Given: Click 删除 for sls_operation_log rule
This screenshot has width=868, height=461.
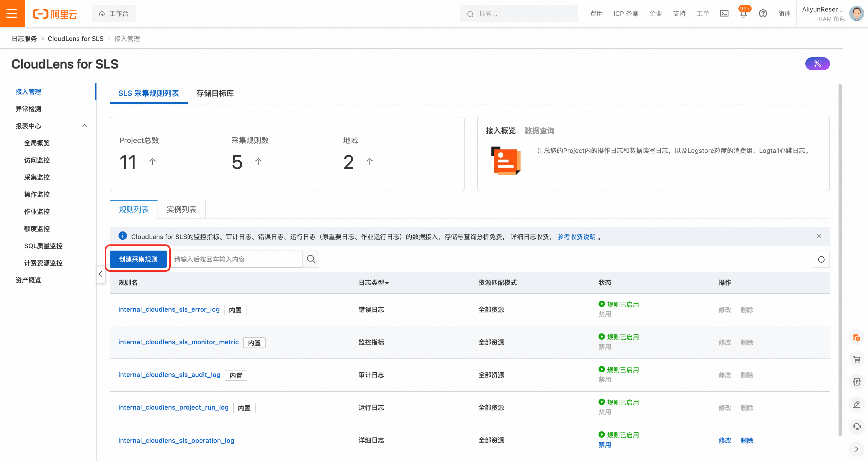Looking at the screenshot, I should (747, 440).
